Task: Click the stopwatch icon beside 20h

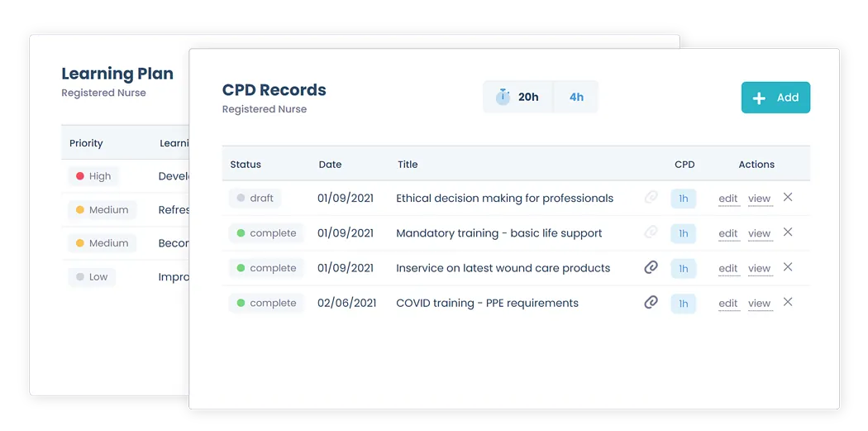Action: 503,97
